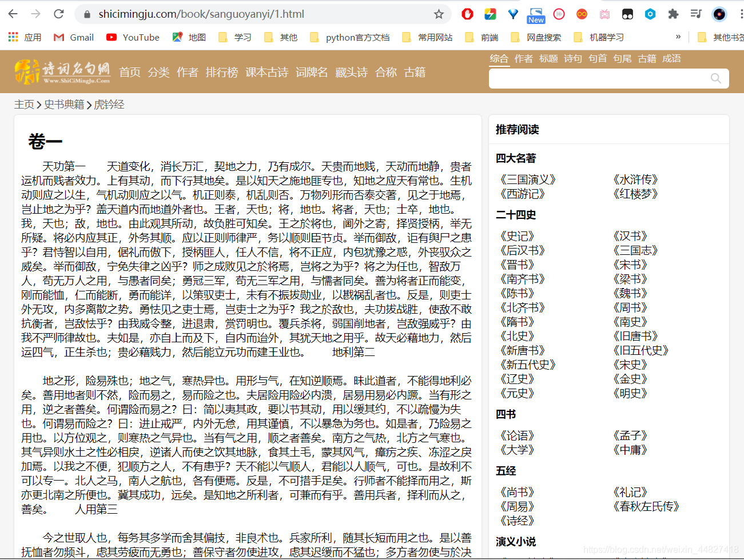Open the multicolor square extension icon
This screenshot has width=744, height=560.
490,14
